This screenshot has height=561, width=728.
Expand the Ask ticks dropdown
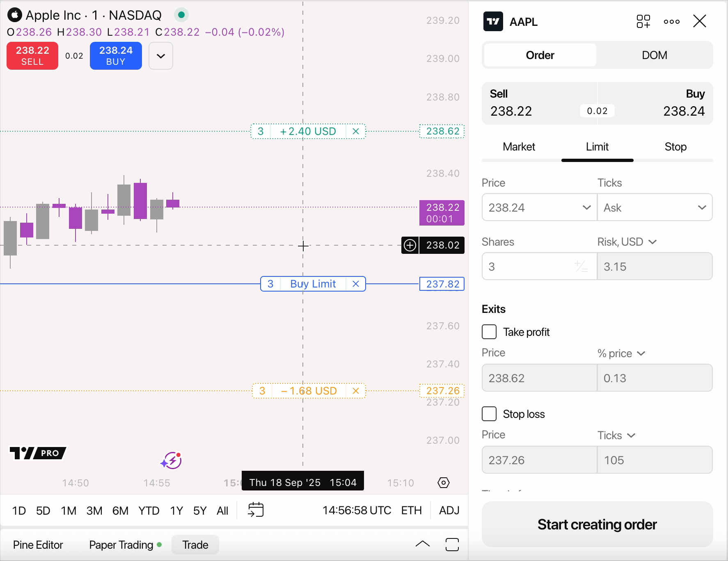[x=655, y=208]
